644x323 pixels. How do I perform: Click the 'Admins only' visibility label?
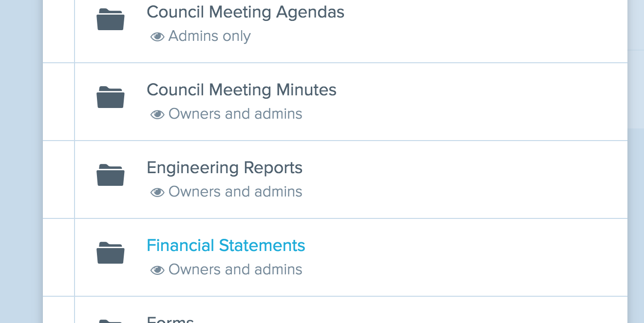[209, 36]
